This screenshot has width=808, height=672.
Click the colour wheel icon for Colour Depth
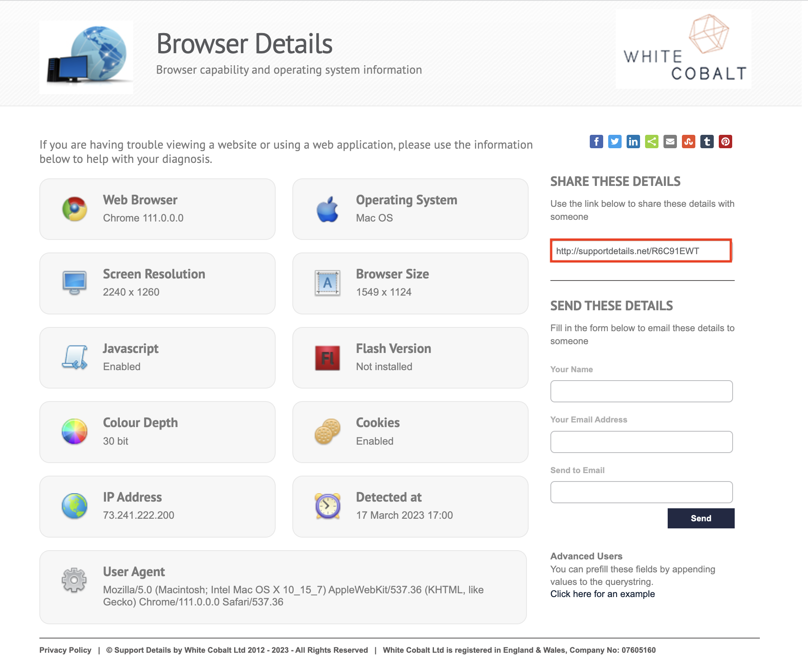coord(75,431)
